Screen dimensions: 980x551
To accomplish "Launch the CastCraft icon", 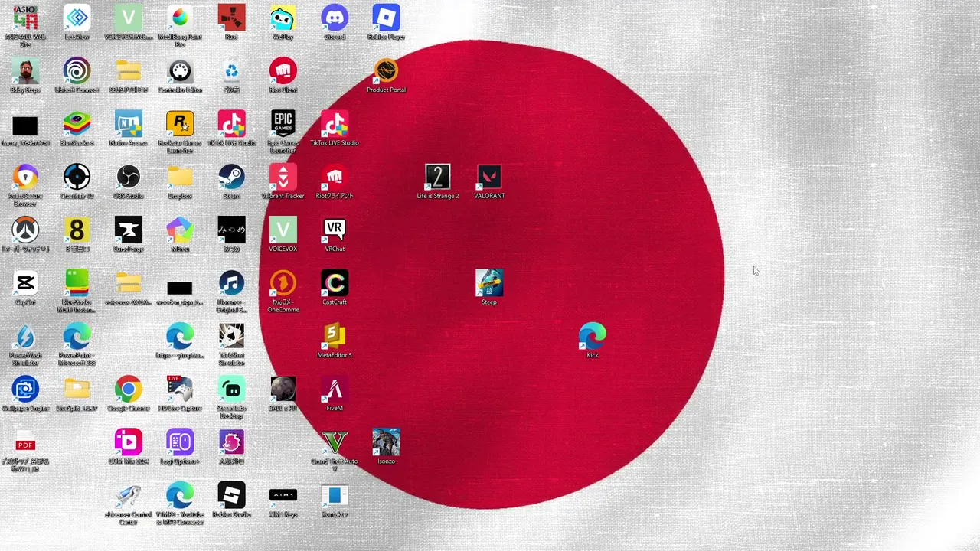I will tap(335, 283).
